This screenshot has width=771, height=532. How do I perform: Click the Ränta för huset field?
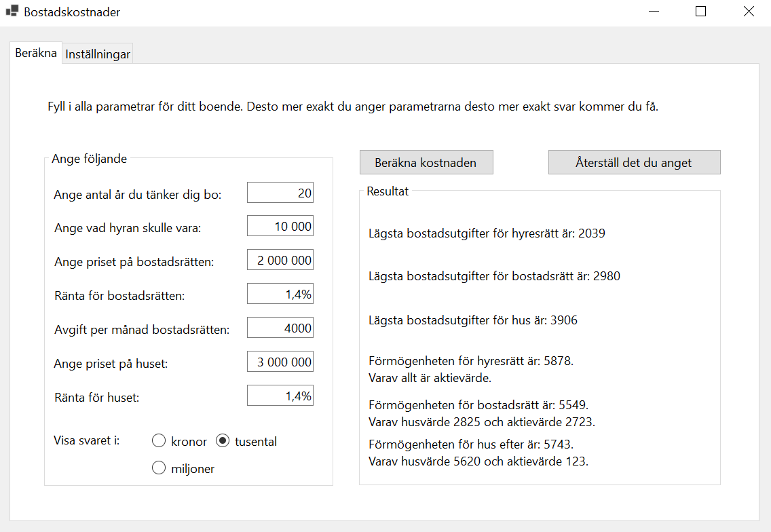(x=280, y=396)
